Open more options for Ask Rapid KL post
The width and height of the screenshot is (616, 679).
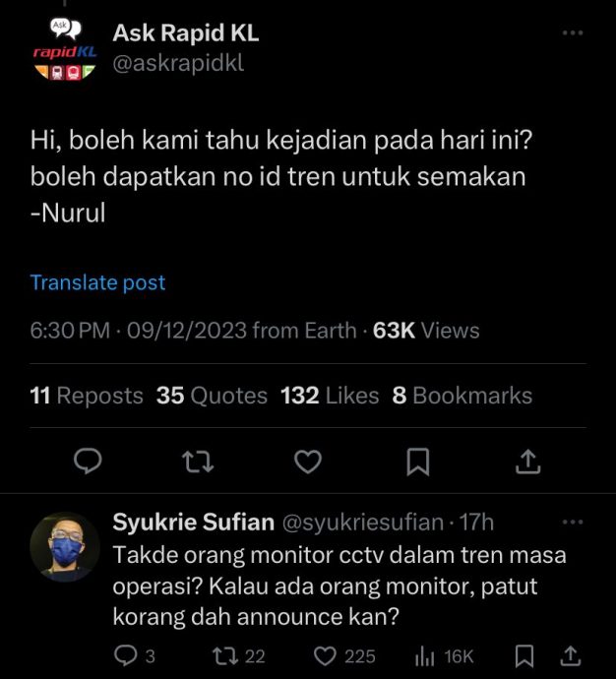point(572,32)
